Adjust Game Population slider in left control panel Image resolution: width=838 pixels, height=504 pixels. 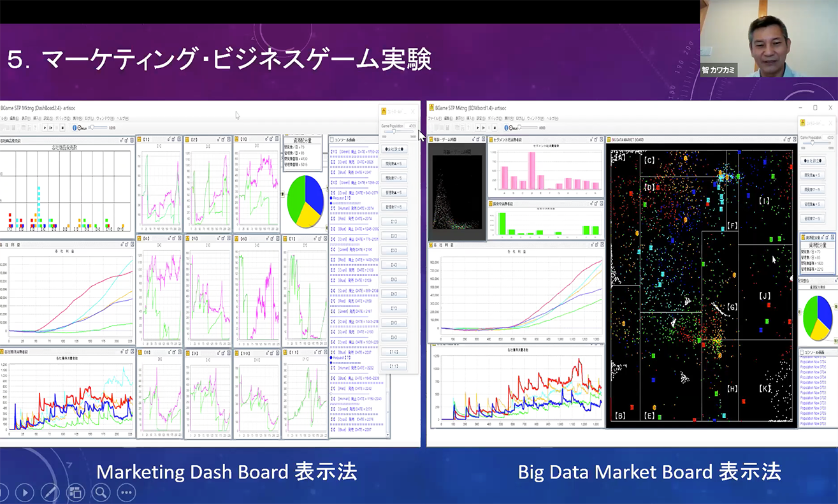[x=394, y=131]
